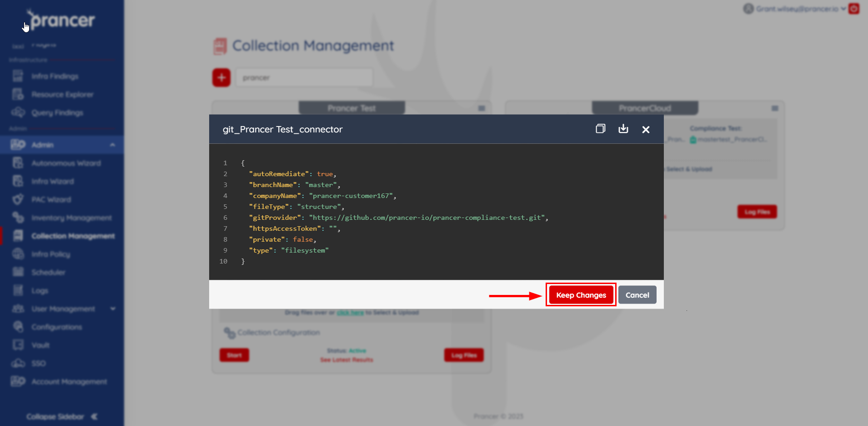
Task: Click the "fileType" structure line
Action: (x=296, y=207)
